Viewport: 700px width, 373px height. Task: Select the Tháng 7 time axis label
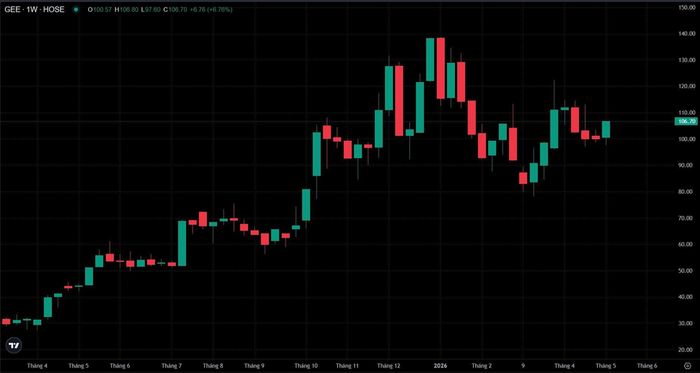point(172,366)
